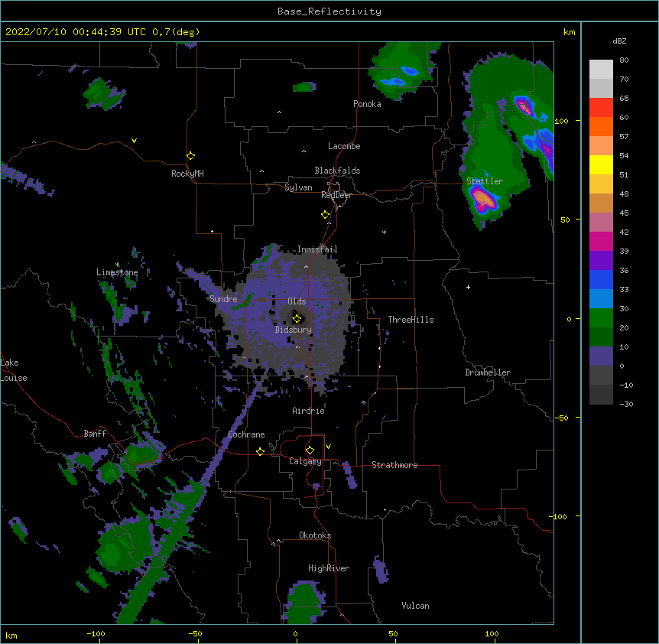Click the Base_Reflectivity title

pyautogui.click(x=329, y=11)
